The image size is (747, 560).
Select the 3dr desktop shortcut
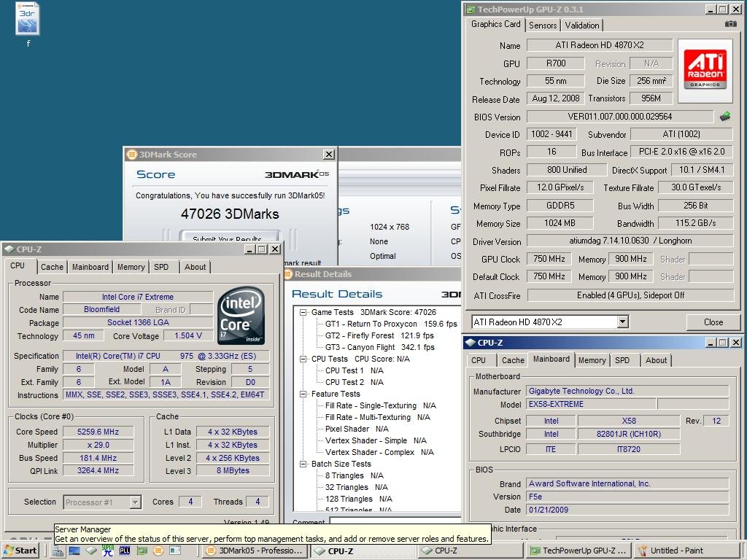pos(27,20)
